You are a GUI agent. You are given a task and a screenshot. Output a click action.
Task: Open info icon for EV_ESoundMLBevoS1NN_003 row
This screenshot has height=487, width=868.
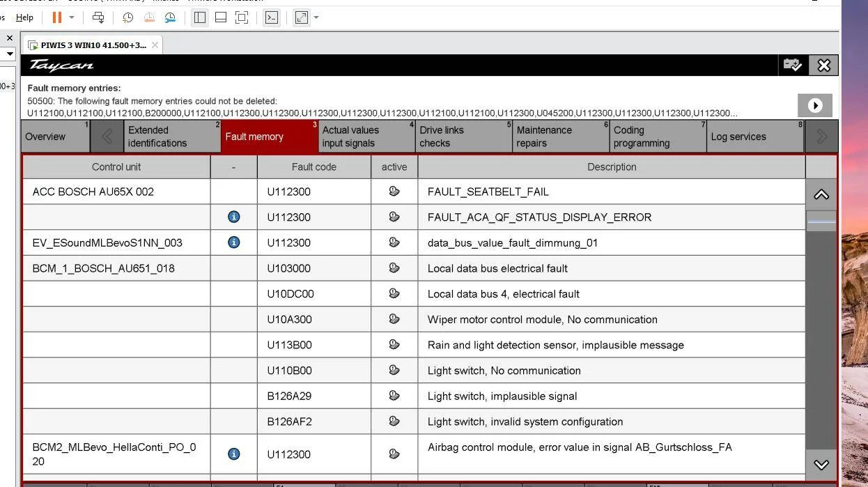(x=234, y=242)
